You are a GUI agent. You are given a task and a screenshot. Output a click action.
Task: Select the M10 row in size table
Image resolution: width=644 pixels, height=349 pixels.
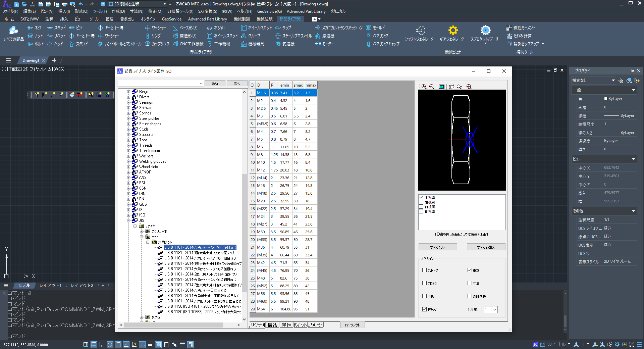(283, 162)
